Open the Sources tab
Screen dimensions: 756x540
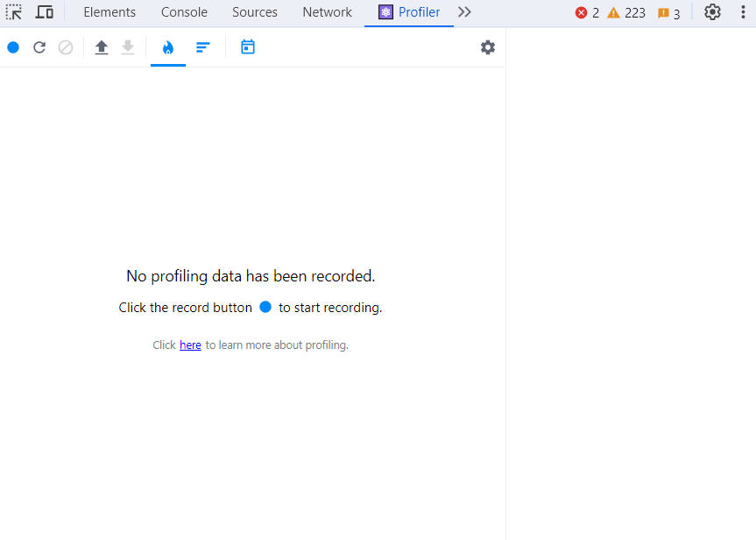click(x=255, y=12)
